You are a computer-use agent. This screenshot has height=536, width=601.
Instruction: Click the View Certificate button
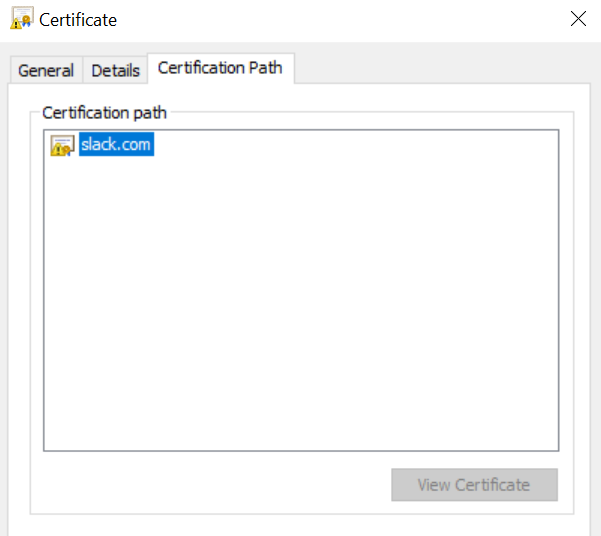coord(474,485)
